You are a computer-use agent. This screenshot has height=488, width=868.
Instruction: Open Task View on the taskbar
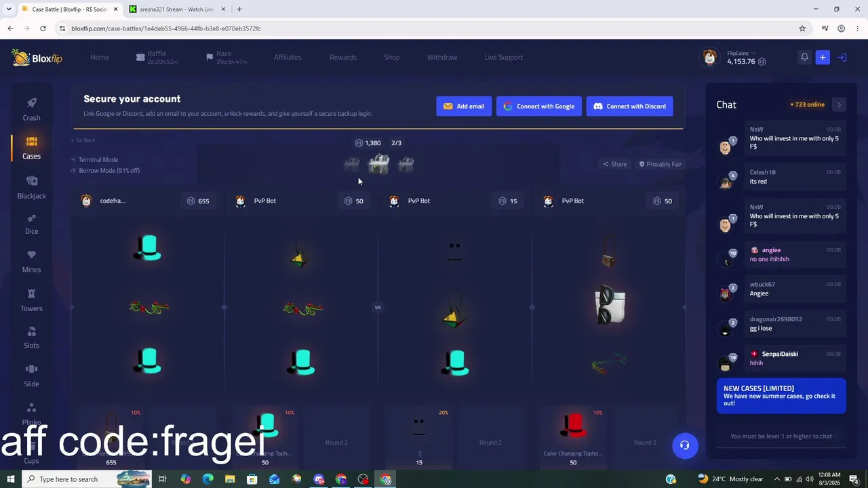click(x=163, y=479)
